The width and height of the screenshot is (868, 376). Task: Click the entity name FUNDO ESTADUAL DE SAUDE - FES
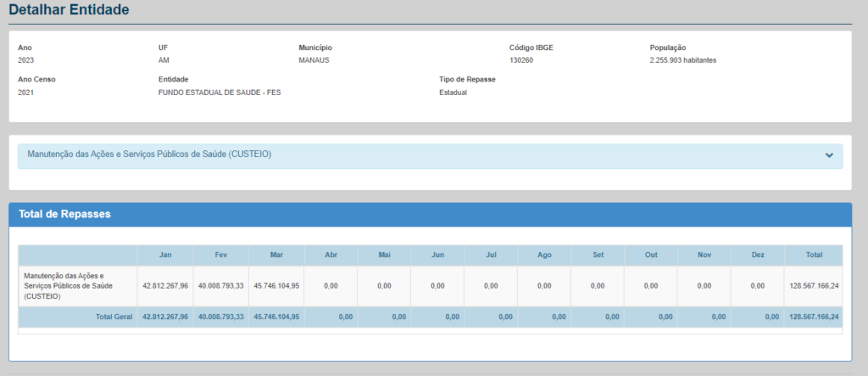point(219,93)
